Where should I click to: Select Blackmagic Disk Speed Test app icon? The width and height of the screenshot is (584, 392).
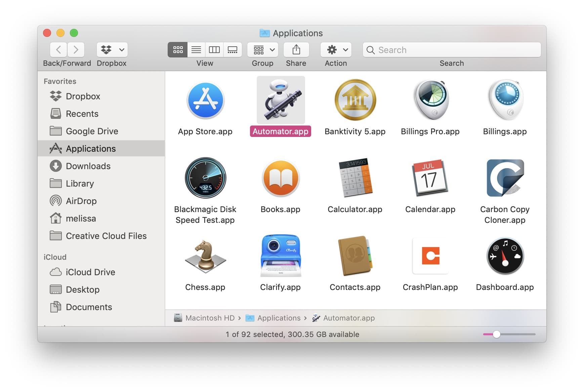205,178
